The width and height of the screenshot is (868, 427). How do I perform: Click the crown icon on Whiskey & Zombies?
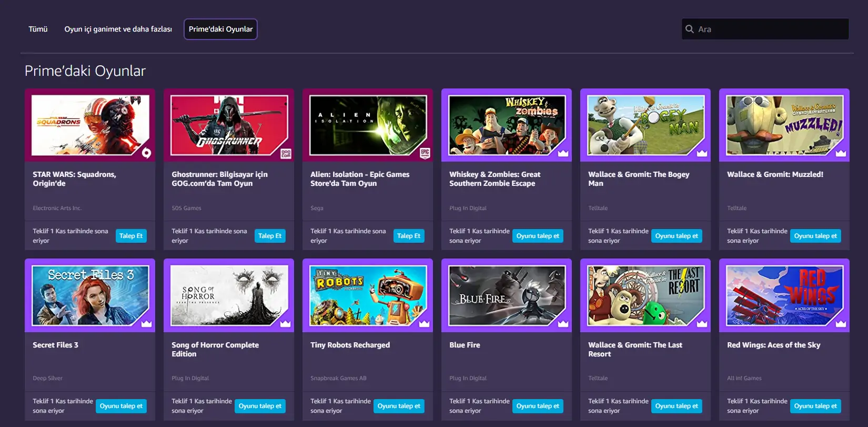coord(563,153)
